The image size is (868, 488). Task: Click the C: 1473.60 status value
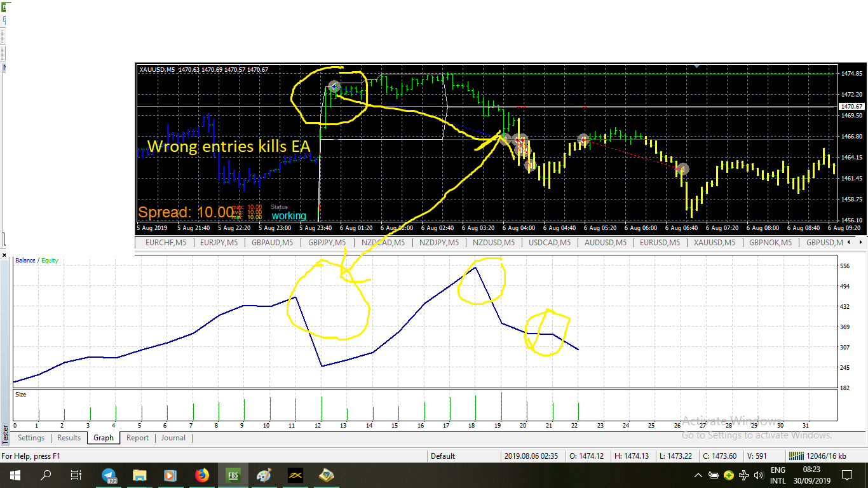coord(719,456)
